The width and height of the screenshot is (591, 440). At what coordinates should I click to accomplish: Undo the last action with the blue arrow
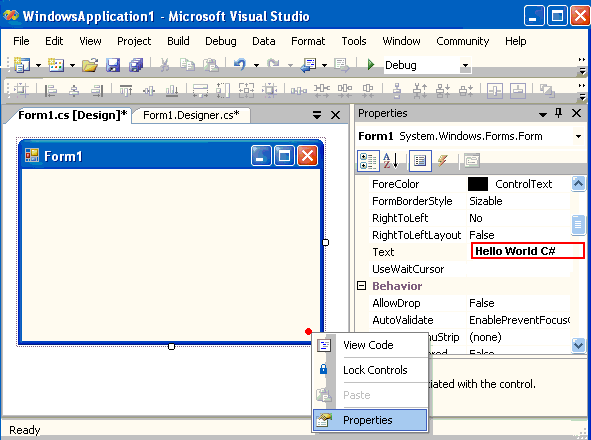click(240, 65)
